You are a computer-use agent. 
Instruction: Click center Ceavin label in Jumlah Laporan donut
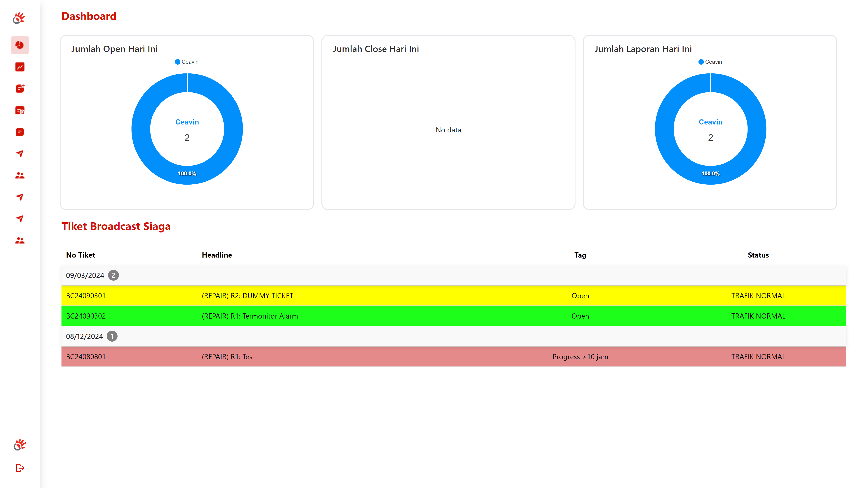(710, 122)
